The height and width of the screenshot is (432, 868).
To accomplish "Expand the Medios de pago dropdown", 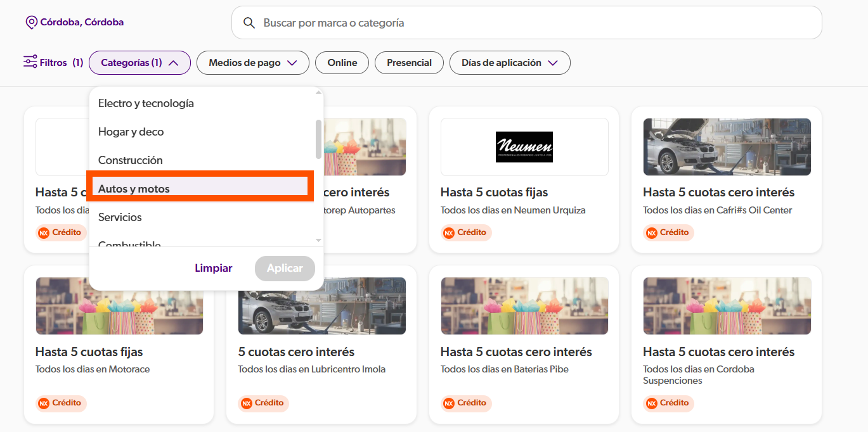I will (252, 63).
